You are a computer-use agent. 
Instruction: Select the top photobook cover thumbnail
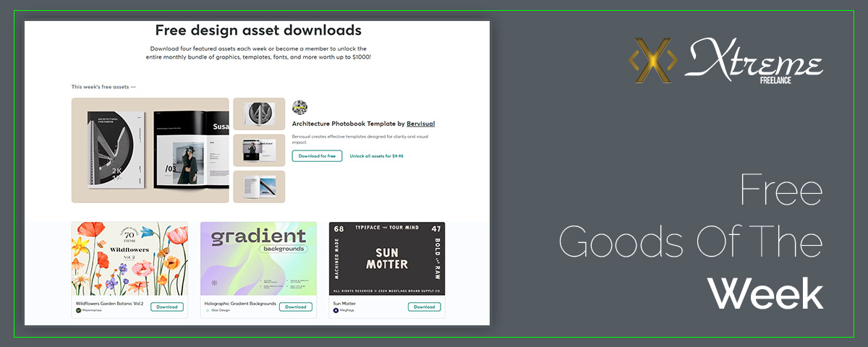[x=259, y=114]
